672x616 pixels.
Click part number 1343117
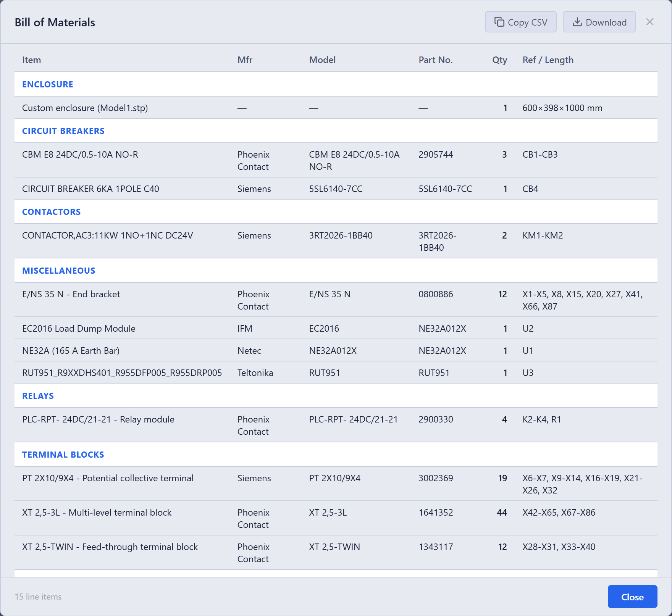coord(436,547)
